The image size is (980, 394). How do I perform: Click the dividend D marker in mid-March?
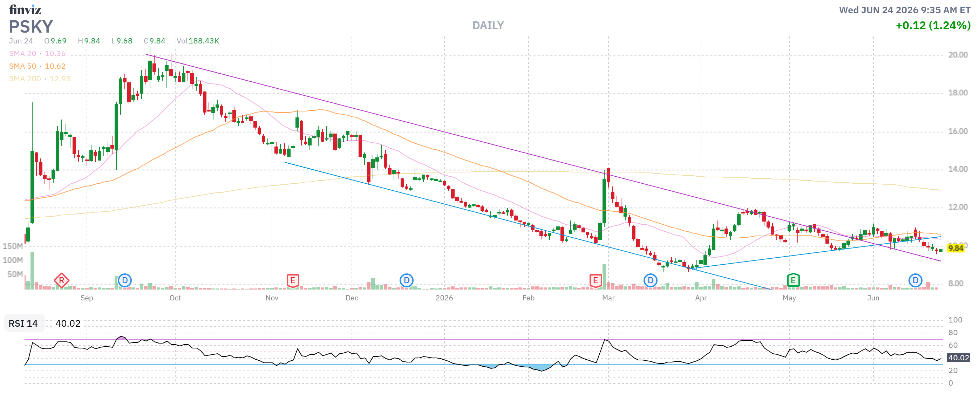[x=650, y=281]
